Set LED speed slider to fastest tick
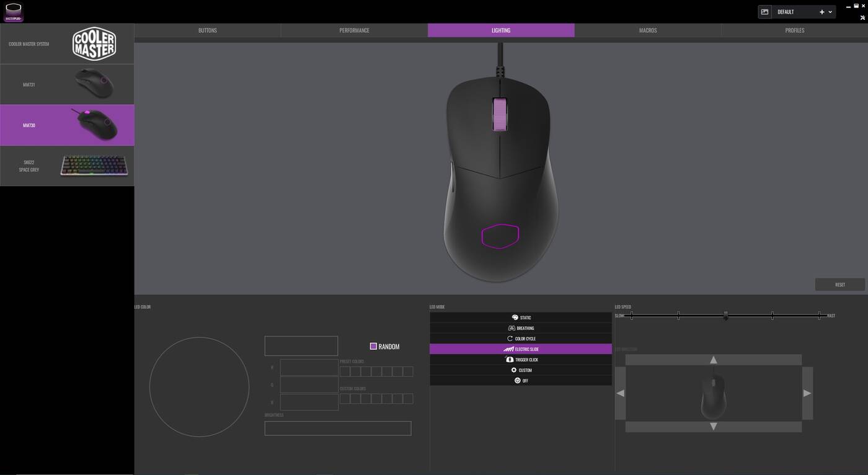 point(819,316)
